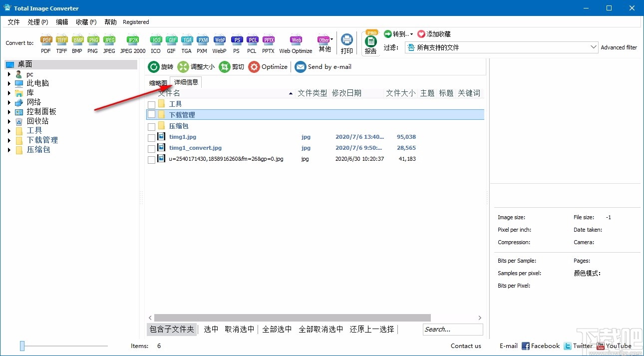The width and height of the screenshot is (644, 356).
Task: Click the 旋转 rotate tool
Action: [x=161, y=67]
